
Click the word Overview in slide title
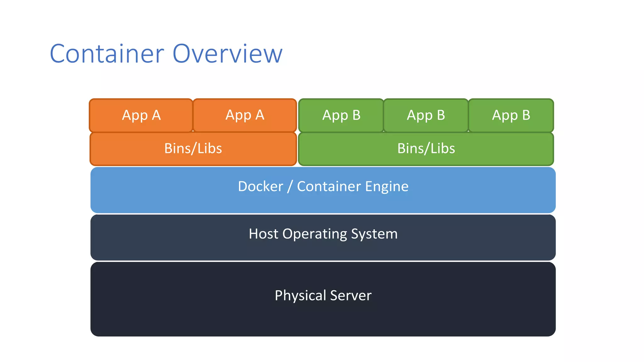tap(228, 54)
